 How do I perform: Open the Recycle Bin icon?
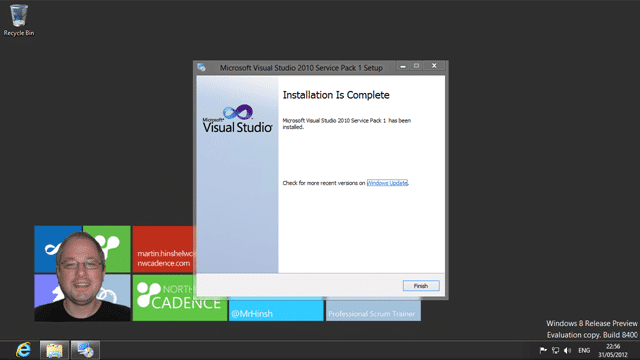point(19,20)
